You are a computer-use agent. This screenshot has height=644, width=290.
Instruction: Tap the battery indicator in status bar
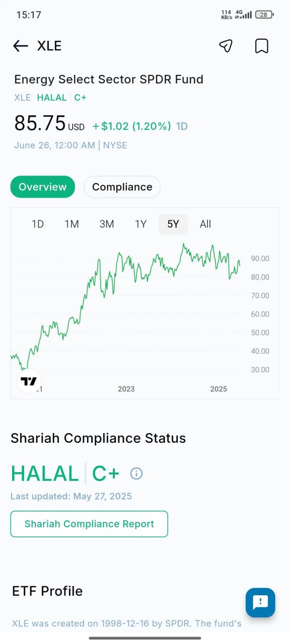click(x=264, y=15)
